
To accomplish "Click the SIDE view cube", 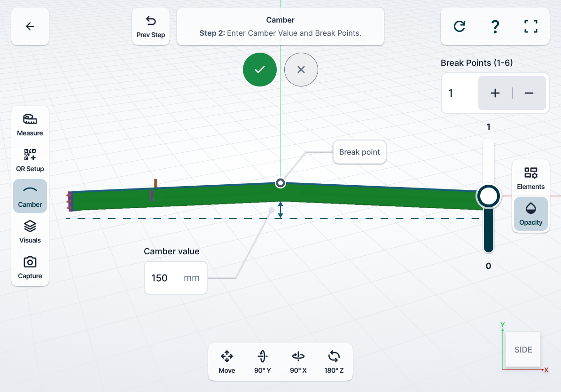I will 523,350.
